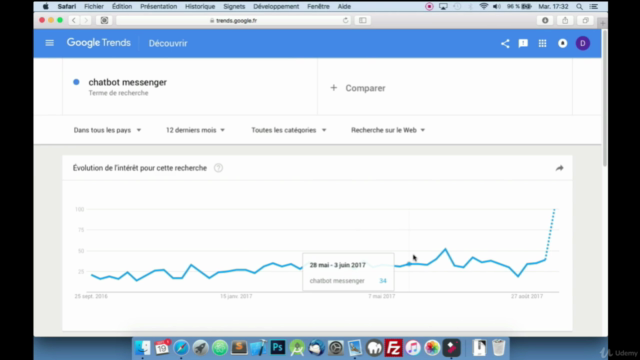This screenshot has height=360, width=640.
Task: Open the Aide menu
Action: 344,7
